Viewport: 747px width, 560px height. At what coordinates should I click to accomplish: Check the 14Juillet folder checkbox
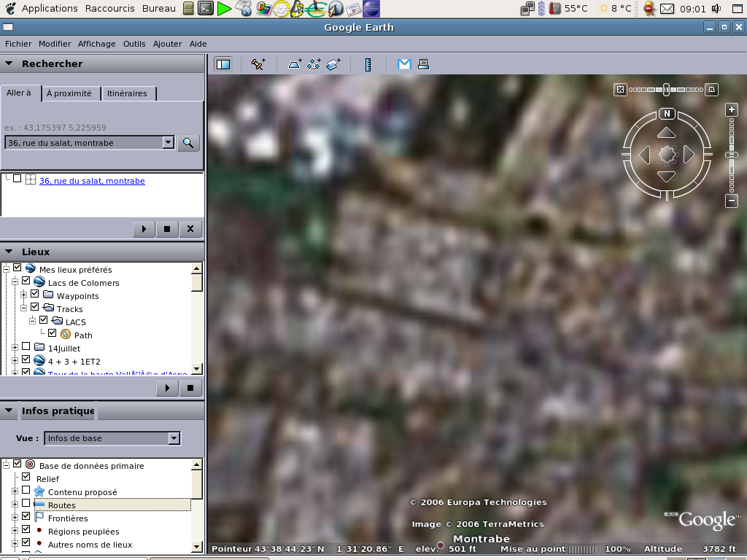click(x=26, y=346)
